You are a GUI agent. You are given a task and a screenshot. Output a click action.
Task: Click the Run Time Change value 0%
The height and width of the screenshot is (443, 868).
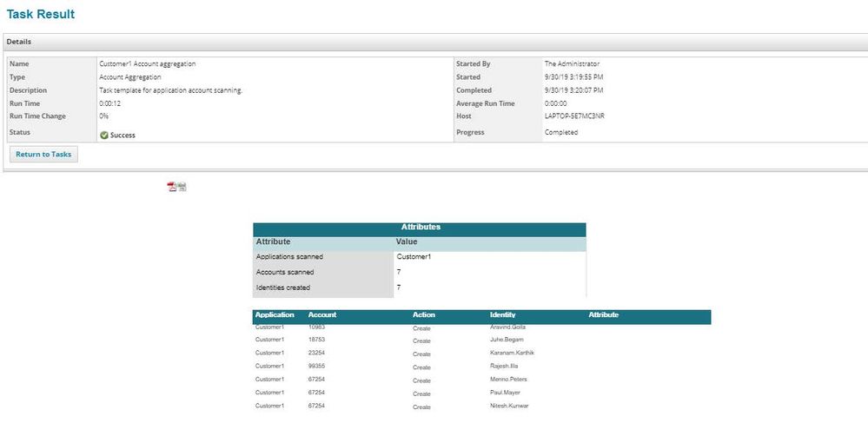tap(104, 116)
